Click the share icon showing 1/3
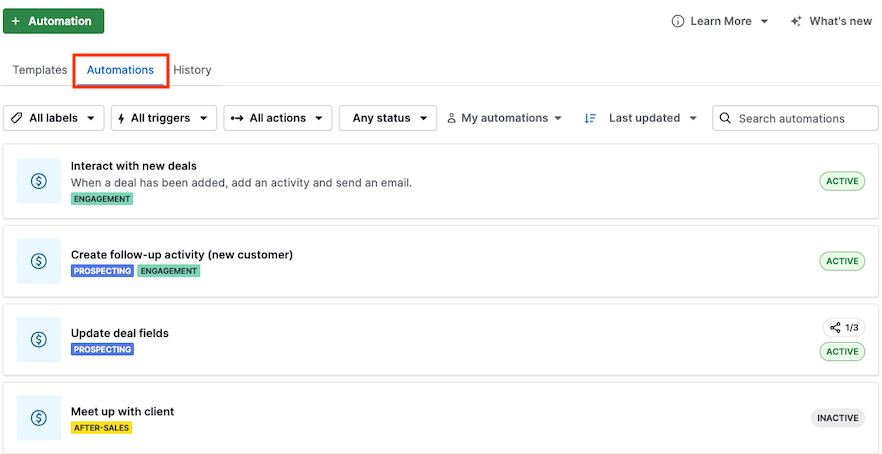882x454 pixels. [835, 328]
